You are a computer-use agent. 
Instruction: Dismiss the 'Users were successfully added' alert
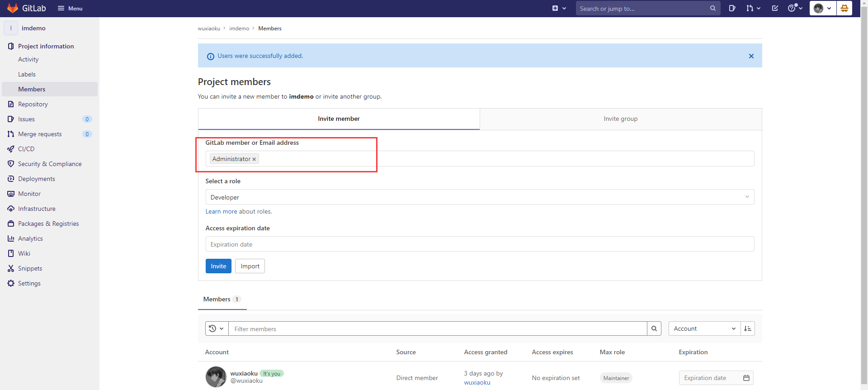[x=751, y=56]
